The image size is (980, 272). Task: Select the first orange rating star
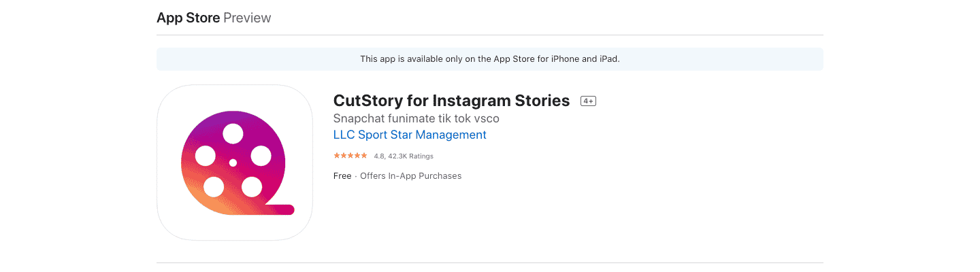337,156
